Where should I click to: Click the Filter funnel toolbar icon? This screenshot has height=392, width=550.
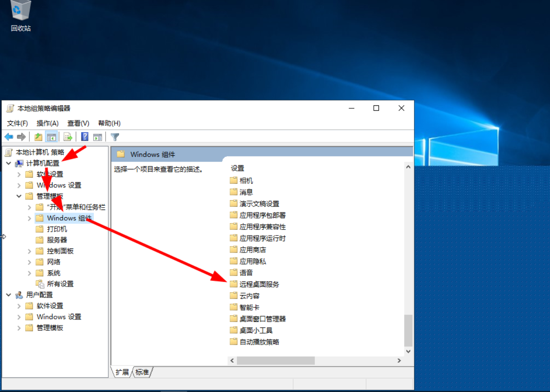point(115,137)
